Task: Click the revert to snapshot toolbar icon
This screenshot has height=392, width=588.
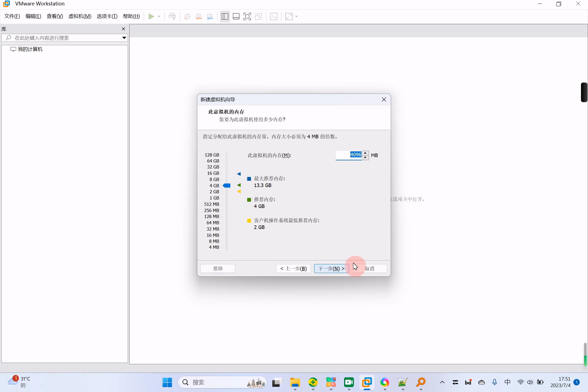Action: (x=199, y=17)
